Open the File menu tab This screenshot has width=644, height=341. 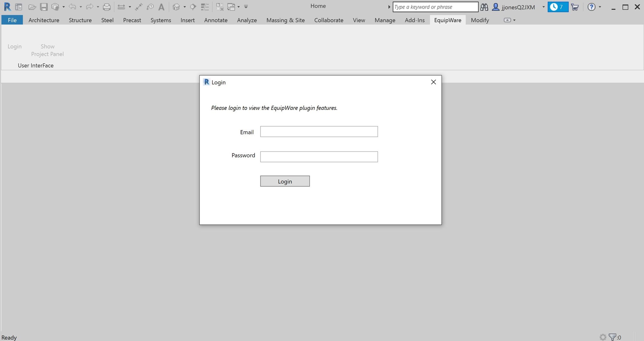(12, 20)
